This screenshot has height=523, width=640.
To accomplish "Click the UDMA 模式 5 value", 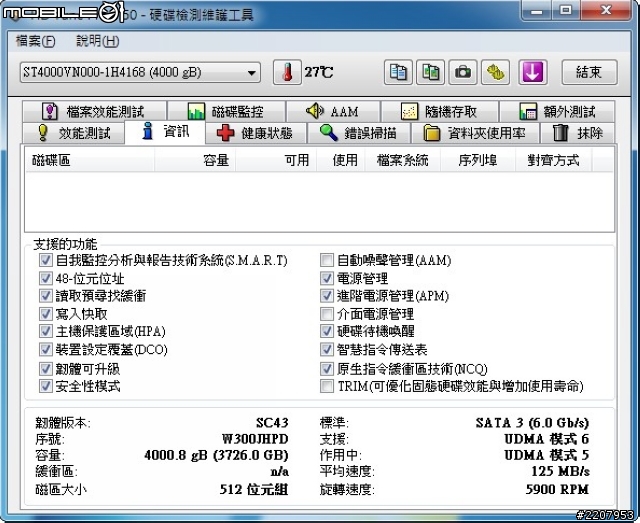I will point(547,455).
